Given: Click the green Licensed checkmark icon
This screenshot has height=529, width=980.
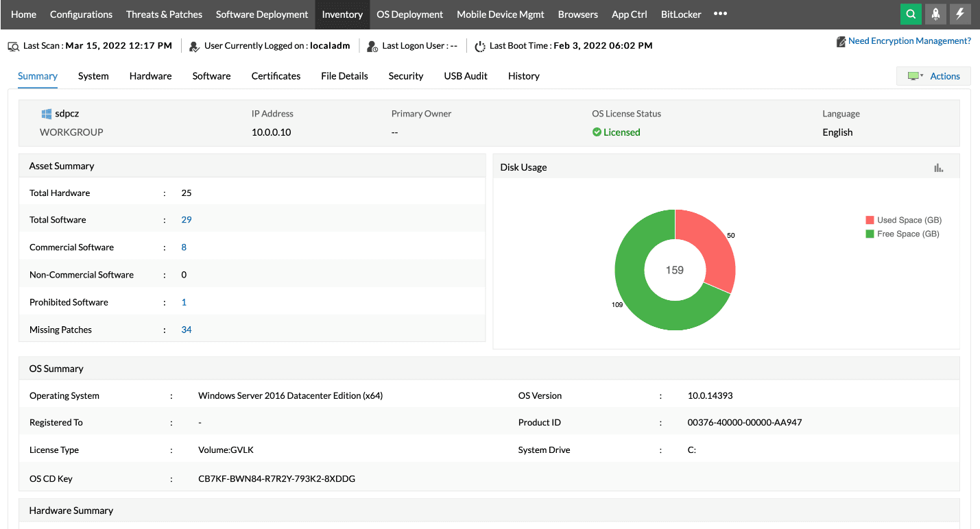Looking at the screenshot, I should 597,132.
